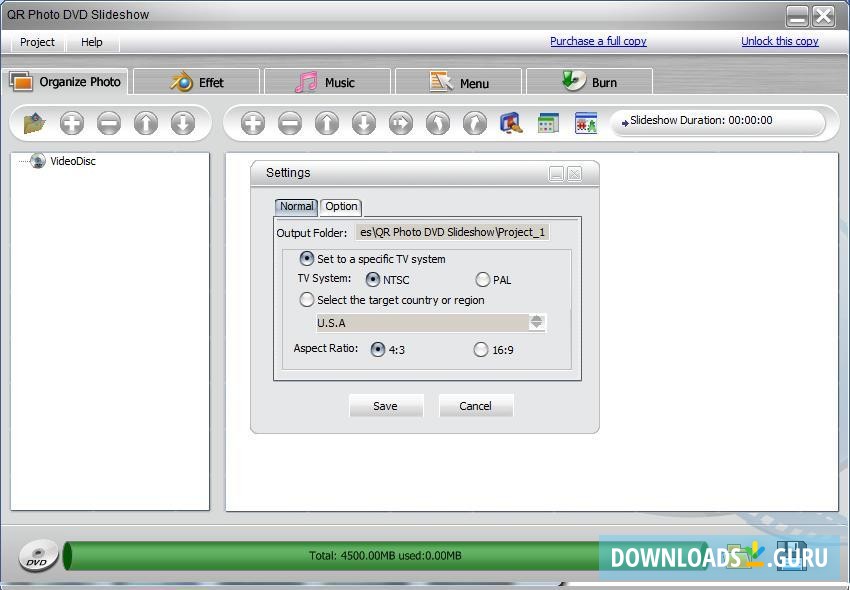Set aspect ratio to 16:9

[x=480, y=350]
